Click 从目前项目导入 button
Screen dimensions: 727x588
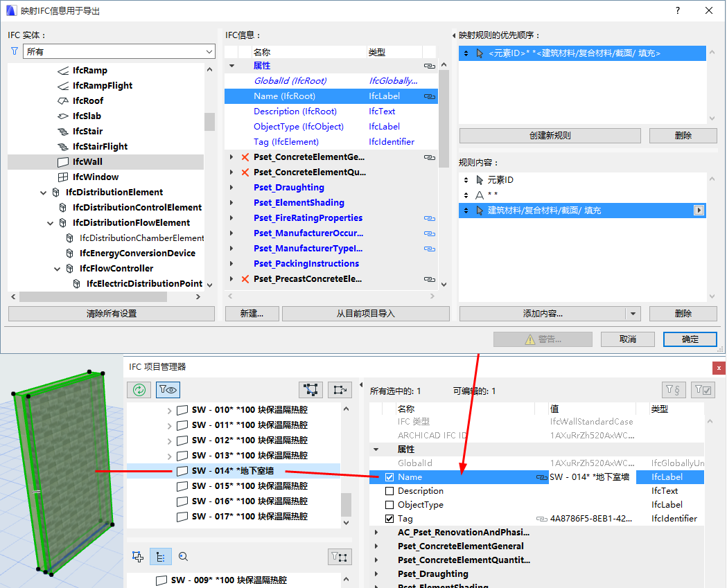(365, 314)
